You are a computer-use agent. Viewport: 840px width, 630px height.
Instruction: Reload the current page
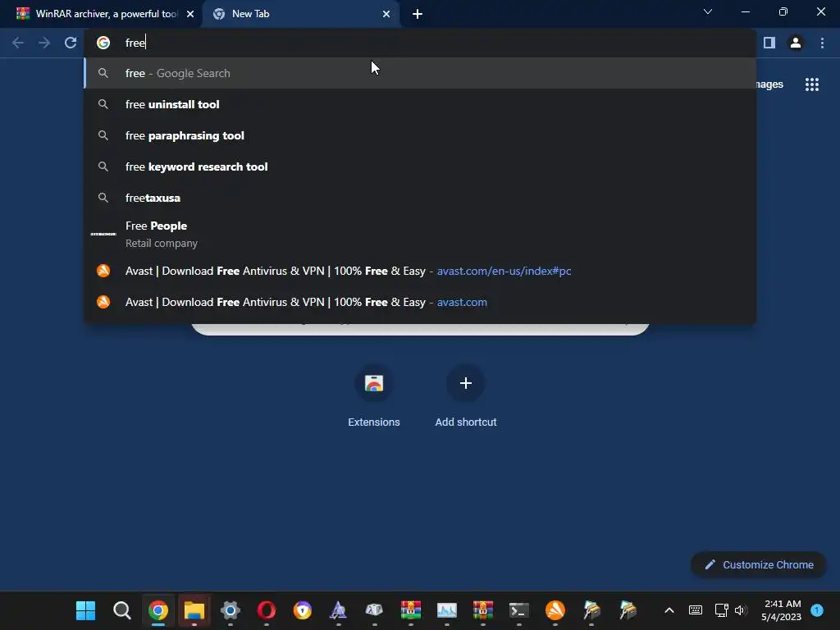pyautogui.click(x=71, y=43)
